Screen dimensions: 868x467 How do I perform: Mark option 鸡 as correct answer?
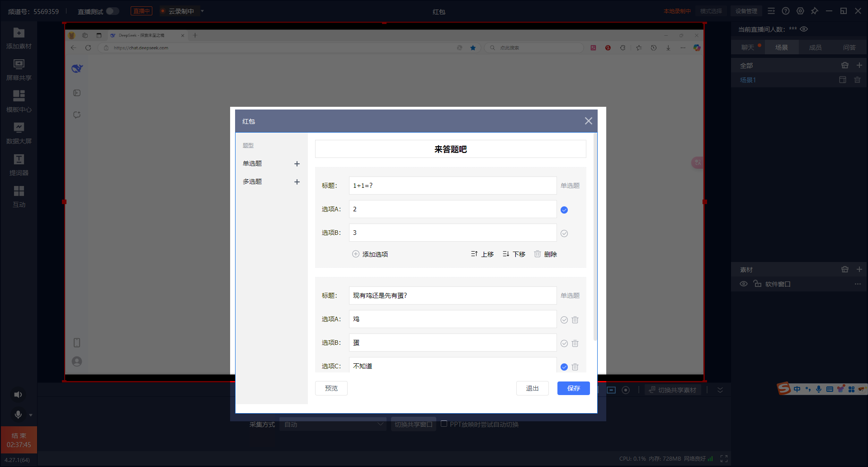click(x=564, y=320)
